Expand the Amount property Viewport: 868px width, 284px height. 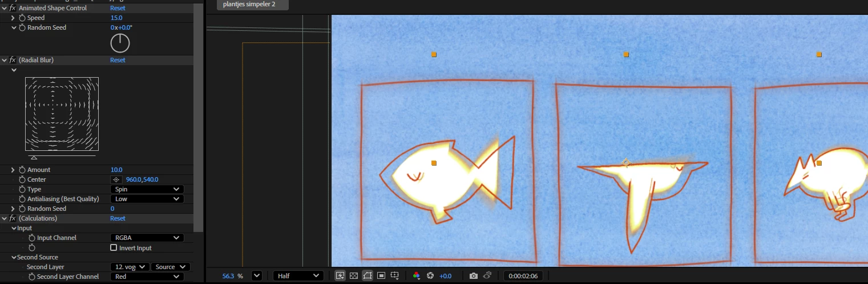pos(13,170)
